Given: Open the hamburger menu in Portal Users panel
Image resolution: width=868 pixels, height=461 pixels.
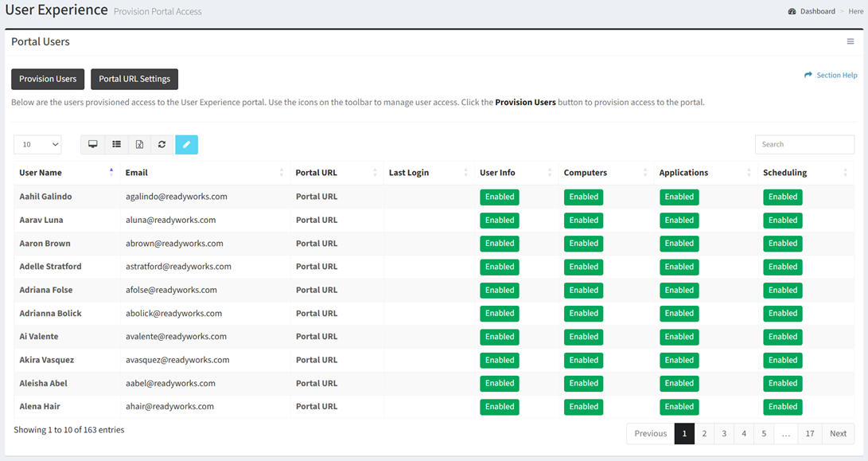Looking at the screenshot, I should tap(850, 41).
